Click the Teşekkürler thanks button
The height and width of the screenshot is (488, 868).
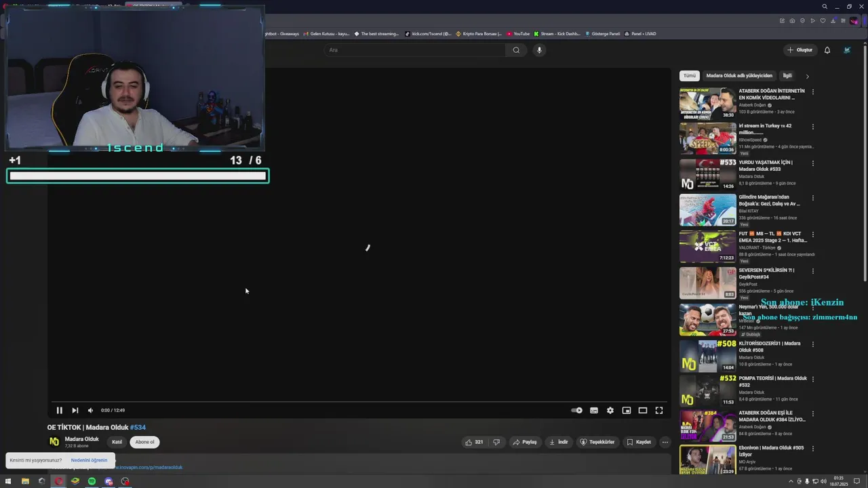(x=597, y=442)
